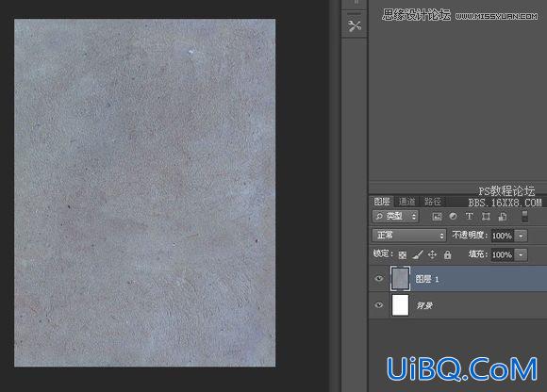This screenshot has height=392, width=547.
Task: Filter layers by smart objects icon
Action: [503, 217]
